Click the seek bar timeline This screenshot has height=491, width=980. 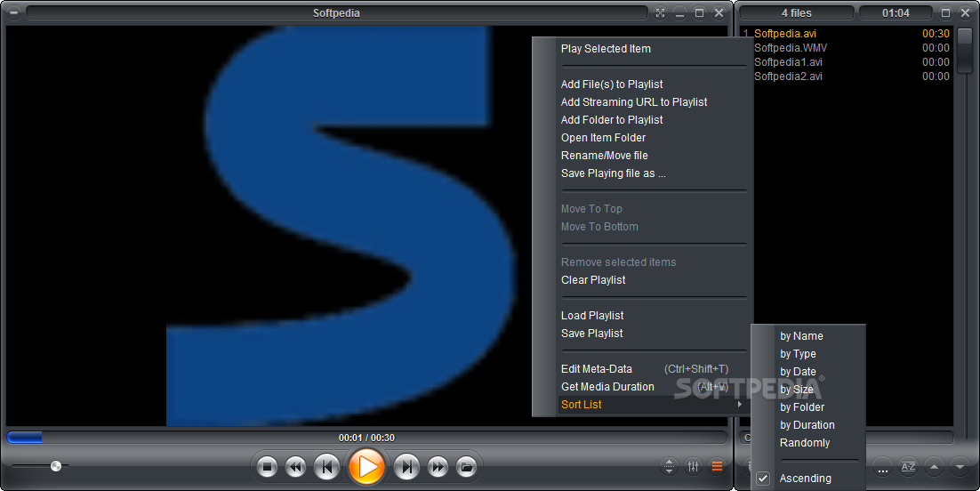pyautogui.click(x=367, y=438)
